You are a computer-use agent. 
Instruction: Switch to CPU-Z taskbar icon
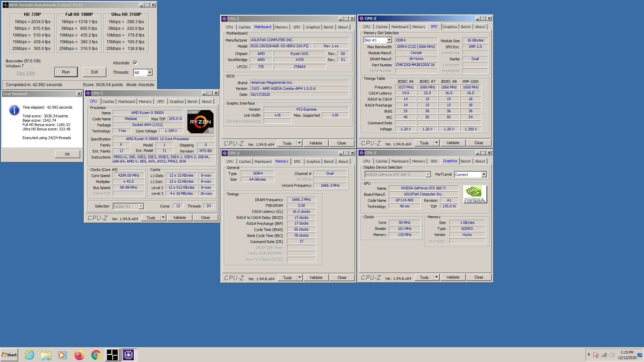128,355
